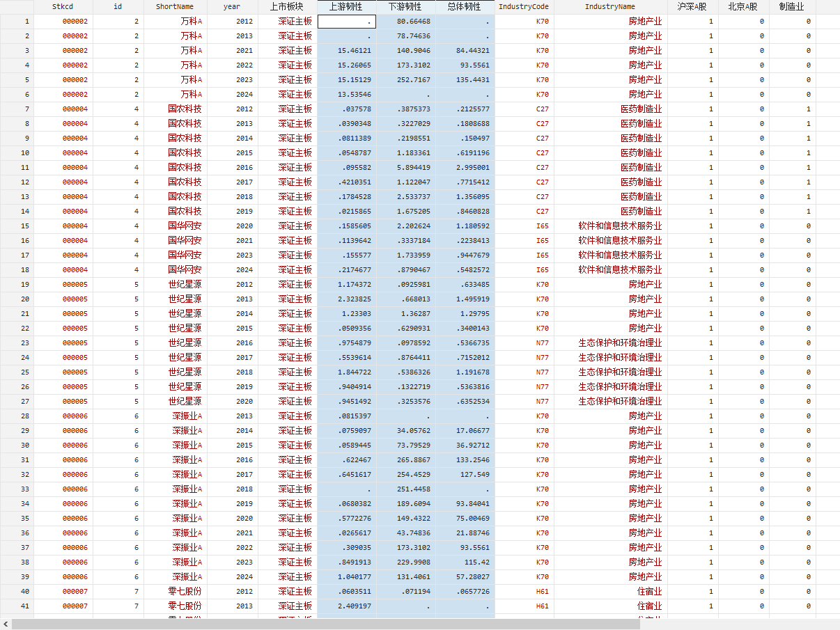Click the IndustryCode column header
840x630 pixels.
pyautogui.click(x=523, y=7)
